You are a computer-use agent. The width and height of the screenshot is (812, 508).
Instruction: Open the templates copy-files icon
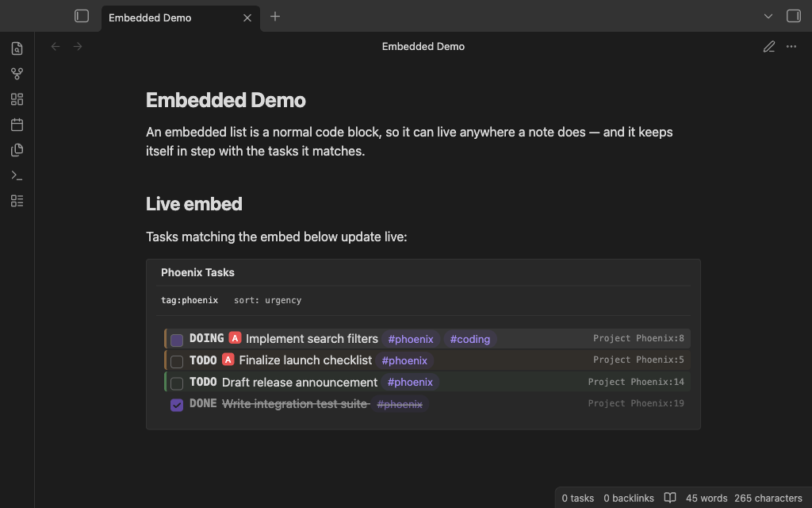[17, 150]
